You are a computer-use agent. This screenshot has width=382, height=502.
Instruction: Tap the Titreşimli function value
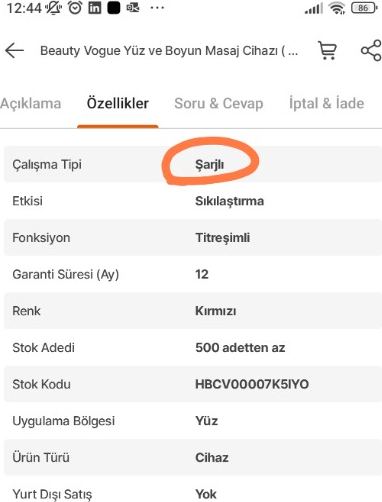(x=222, y=238)
